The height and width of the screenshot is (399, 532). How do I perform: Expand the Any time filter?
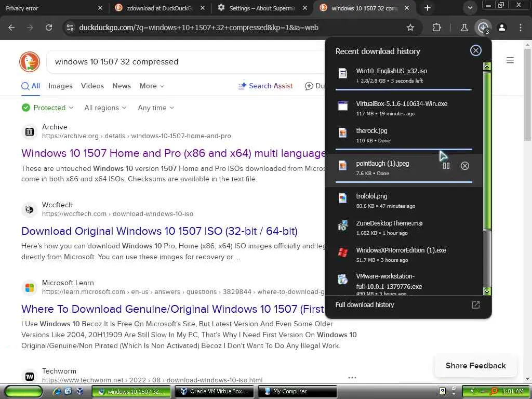click(x=156, y=108)
